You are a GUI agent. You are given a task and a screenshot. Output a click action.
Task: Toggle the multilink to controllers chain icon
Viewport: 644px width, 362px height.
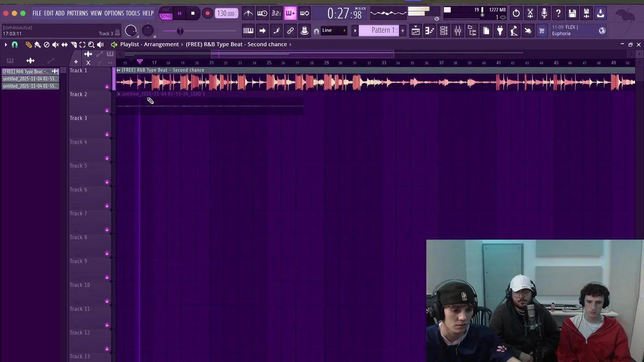pyautogui.click(x=290, y=31)
